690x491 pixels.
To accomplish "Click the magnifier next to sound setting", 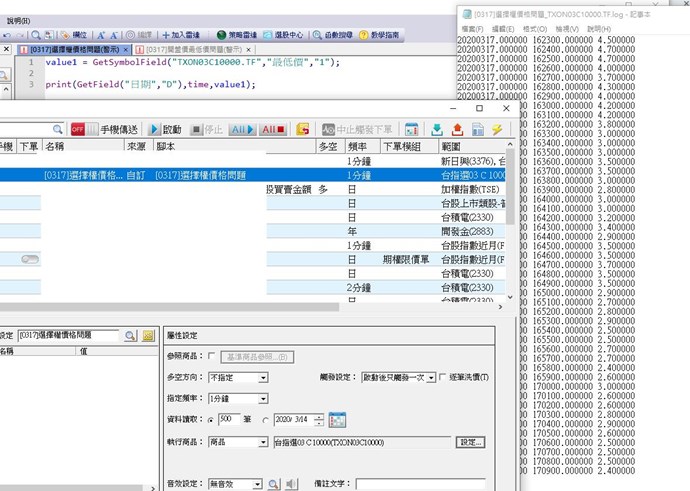I will [x=273, y=484].
